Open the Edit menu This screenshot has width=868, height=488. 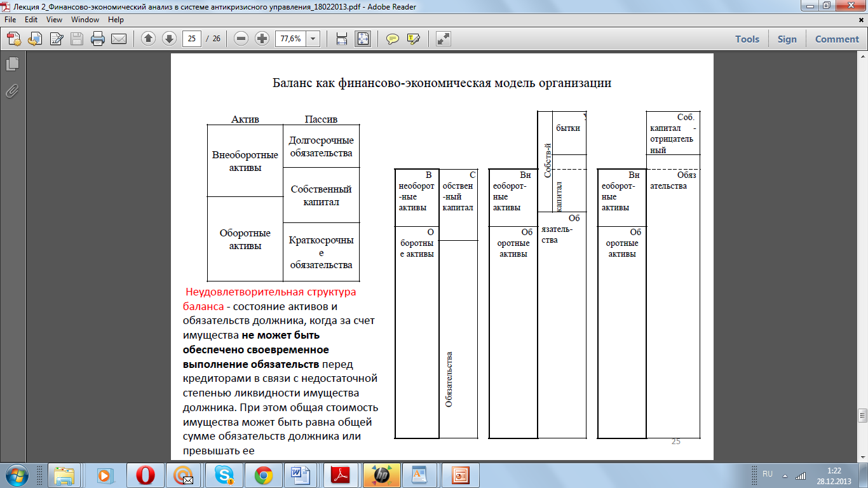[x=31, y=20]
